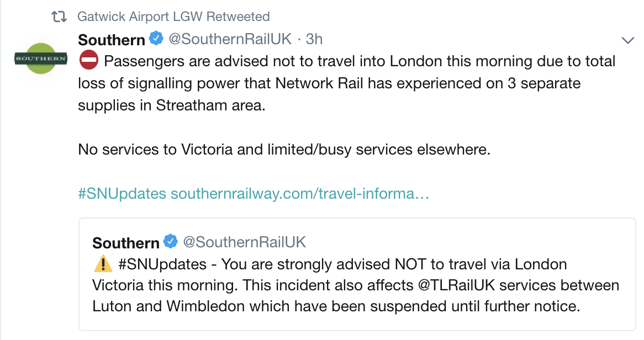The height and width of the screenshot is (340, 644).
Task: Click the yellow warning emoji icon
Action: pos(103,264)
